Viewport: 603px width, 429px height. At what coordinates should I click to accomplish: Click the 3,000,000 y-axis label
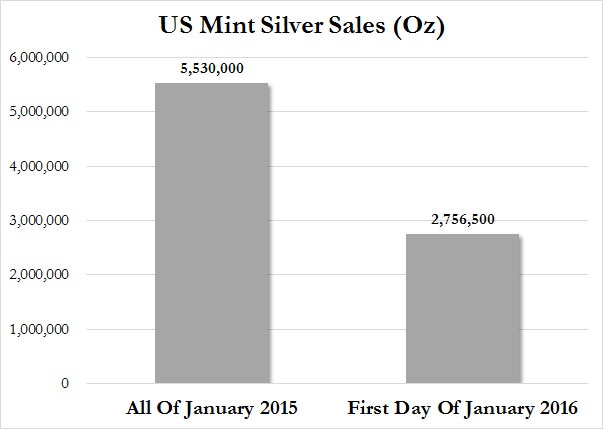point(40,221)
